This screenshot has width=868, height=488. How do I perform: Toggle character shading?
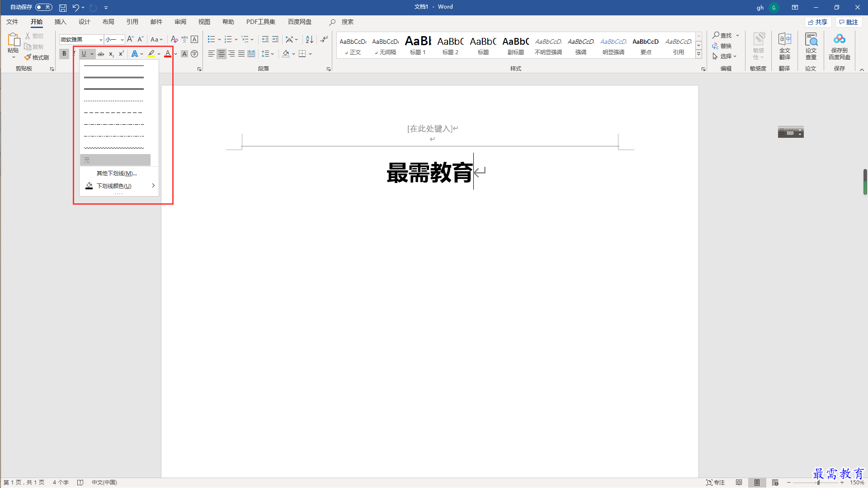184,54
